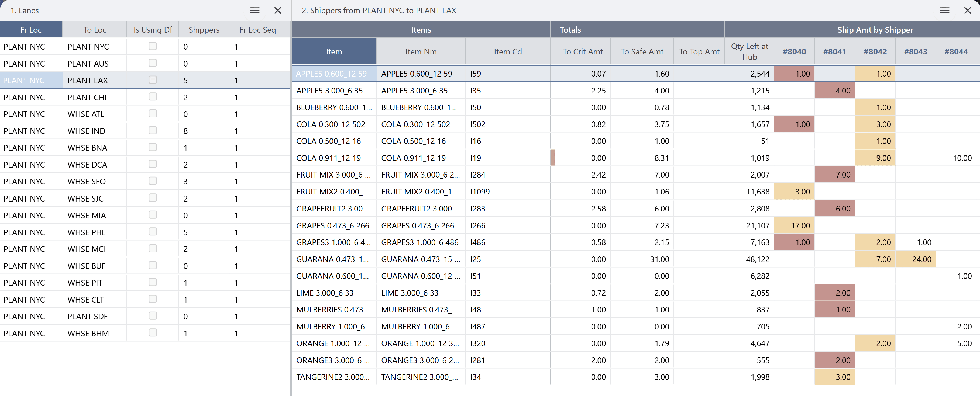Viewport: 980px width, 396px height.
Task: Close the Lanes panel
Action: click(278, 10)
